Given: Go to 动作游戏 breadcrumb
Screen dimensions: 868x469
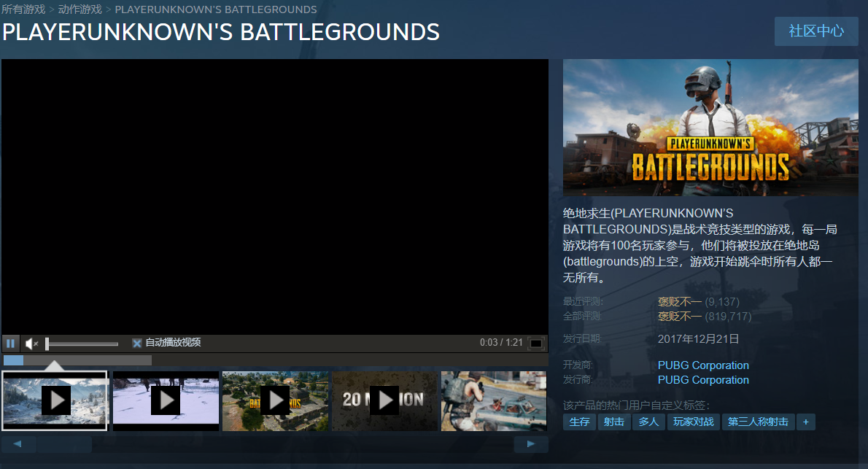Looking at the screenshot, I should pyautogui.click(x=80, y=9).
